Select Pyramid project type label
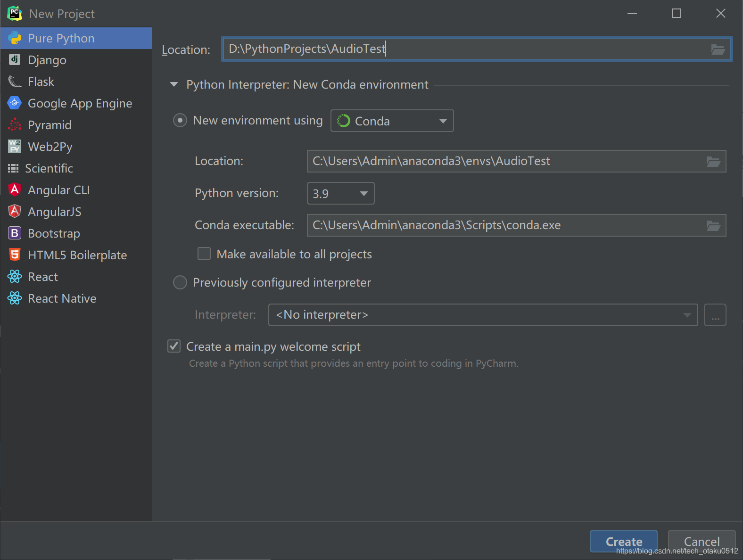Screen dimensions: 743x560 tap(50, 125)
